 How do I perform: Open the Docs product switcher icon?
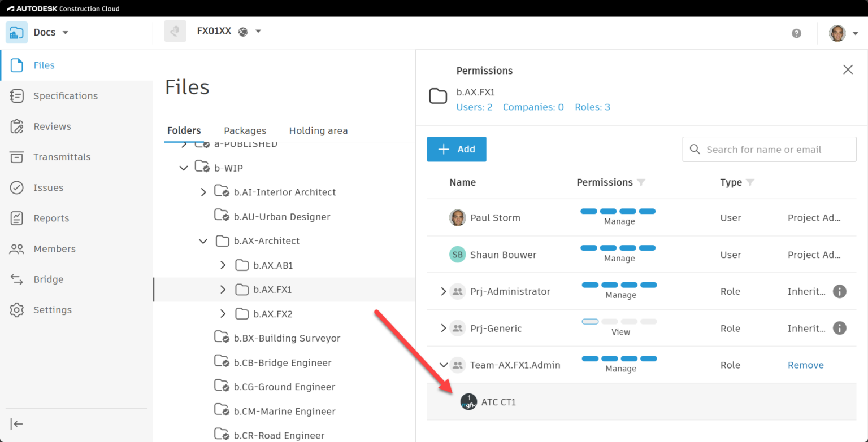(x=16, y=32)
